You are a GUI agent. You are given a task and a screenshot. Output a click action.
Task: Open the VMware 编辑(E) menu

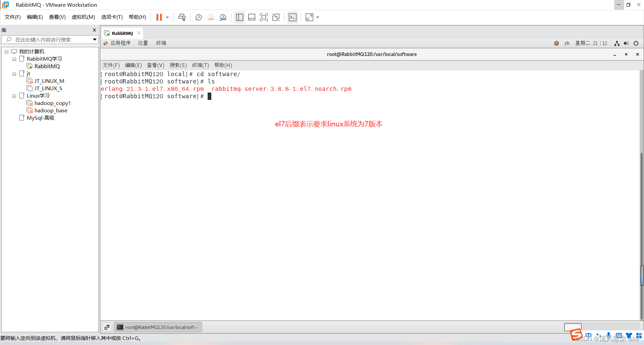(35, 17)
